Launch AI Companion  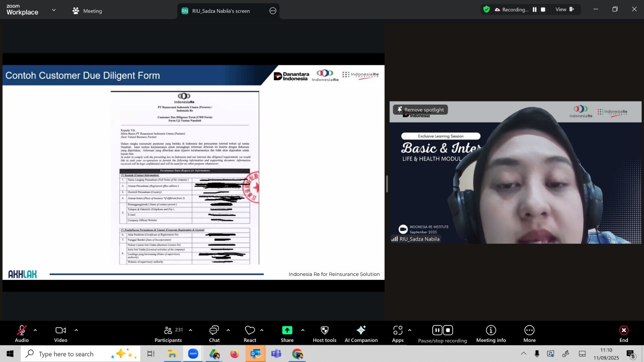tap(361, 334)
